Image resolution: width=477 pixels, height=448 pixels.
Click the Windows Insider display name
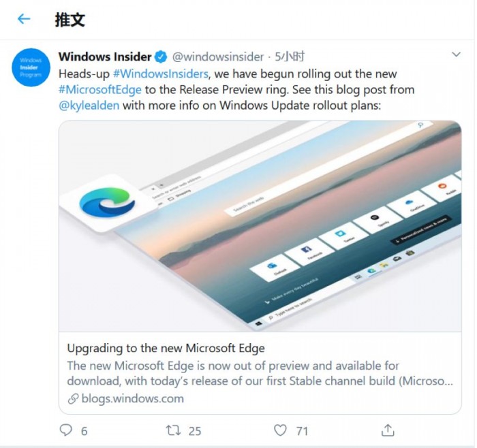point(105,57)
